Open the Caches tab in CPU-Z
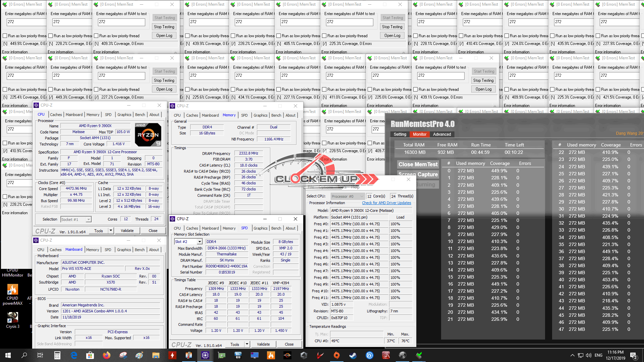 [56, 115]
